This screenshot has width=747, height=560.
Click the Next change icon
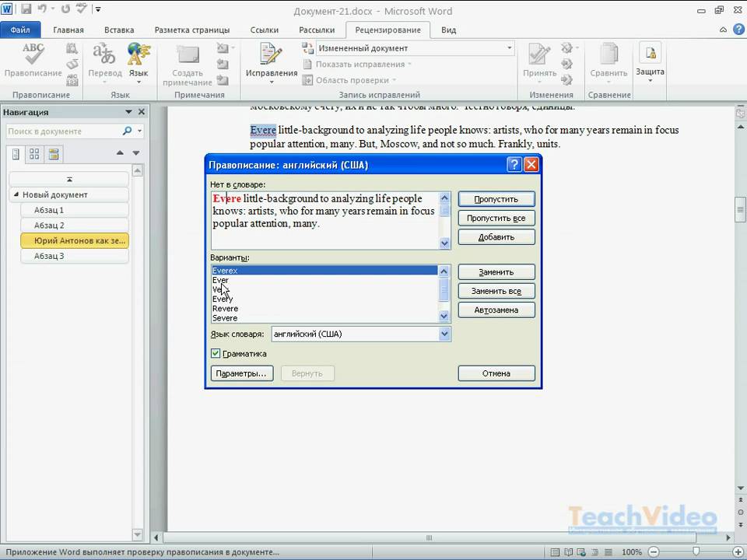click(566, 79)
